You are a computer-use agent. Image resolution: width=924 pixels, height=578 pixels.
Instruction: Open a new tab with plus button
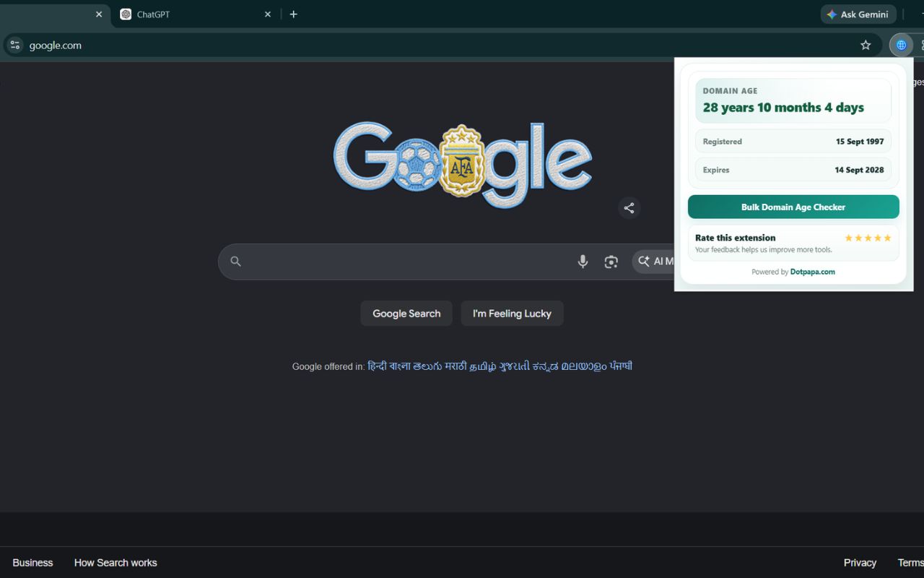click(293, 14)
